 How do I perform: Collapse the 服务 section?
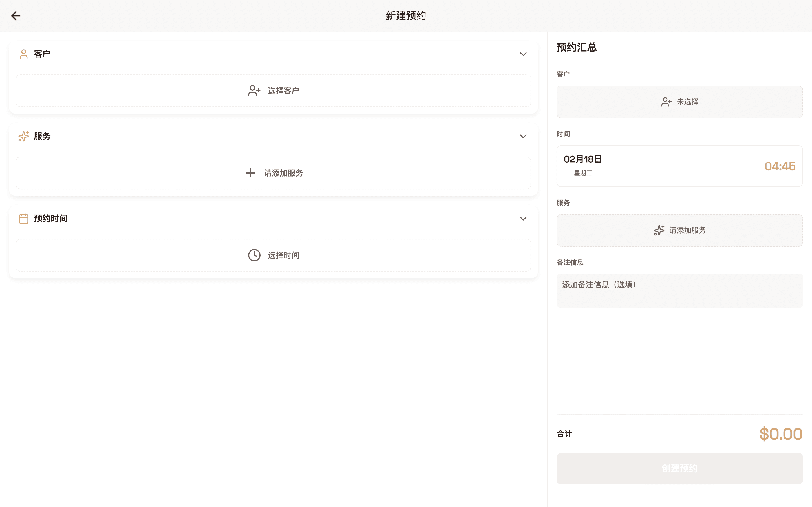pos(523,136)
